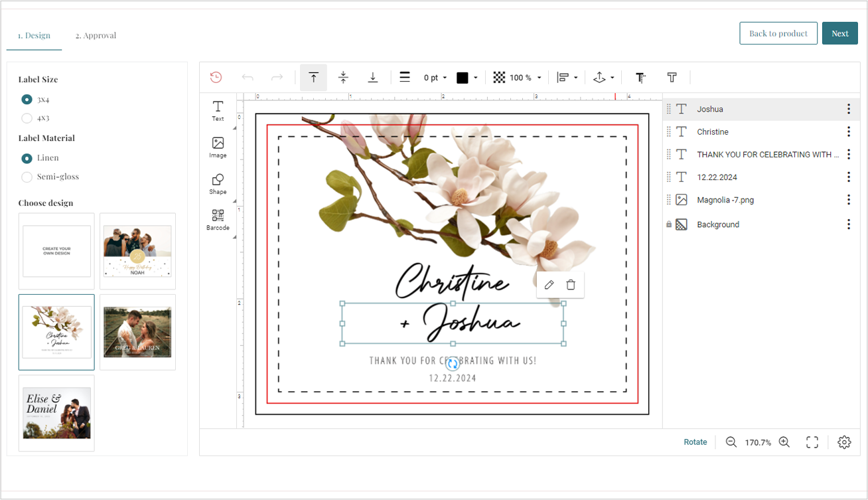Select the 12.22.2024 text layer

(761, 177)
